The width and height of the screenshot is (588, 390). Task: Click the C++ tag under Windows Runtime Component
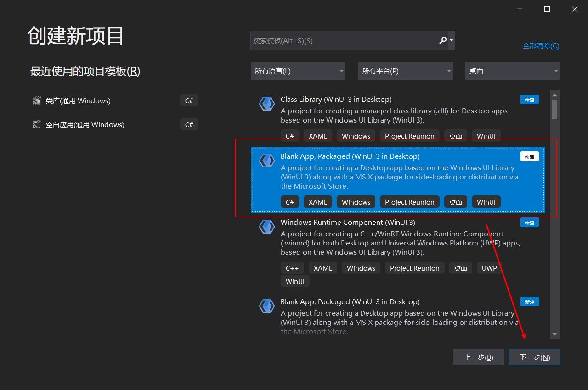click(x=292, y=268)
